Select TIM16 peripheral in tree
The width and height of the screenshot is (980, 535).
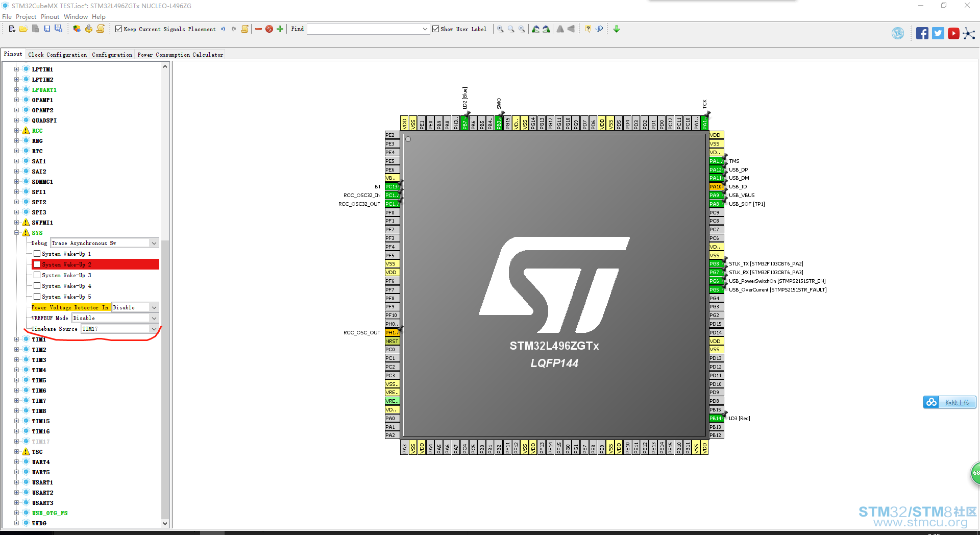41,431
